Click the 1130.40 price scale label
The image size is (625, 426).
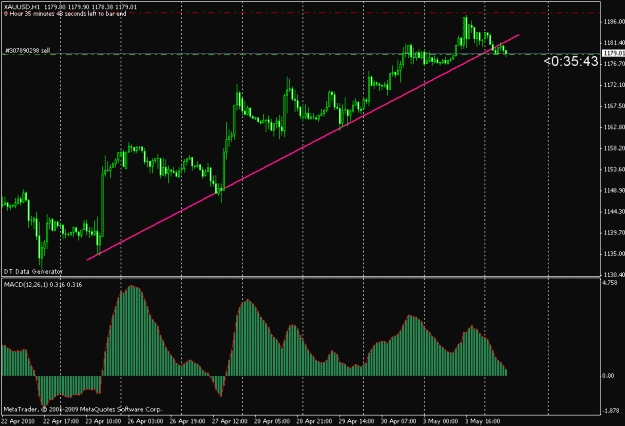pyautogui.click(x=613, y=275)
